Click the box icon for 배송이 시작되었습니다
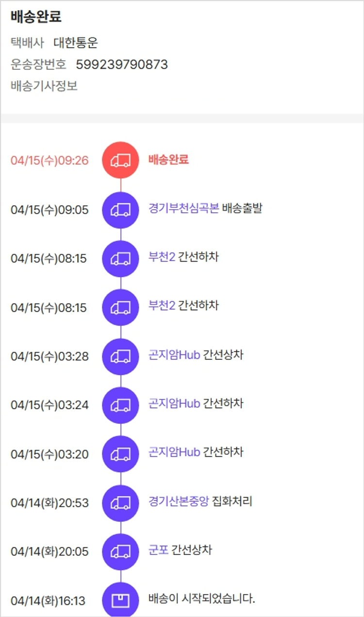 [x=120, y=600]
